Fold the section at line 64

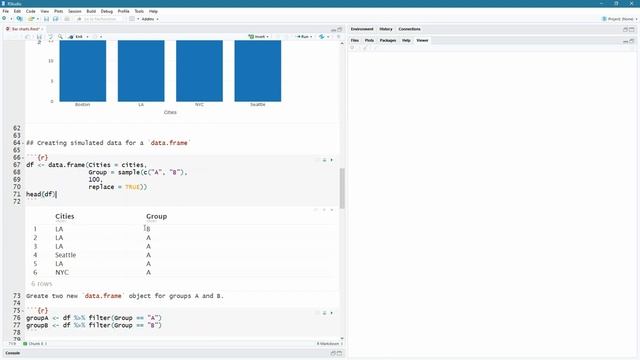(x=22, y=143)
